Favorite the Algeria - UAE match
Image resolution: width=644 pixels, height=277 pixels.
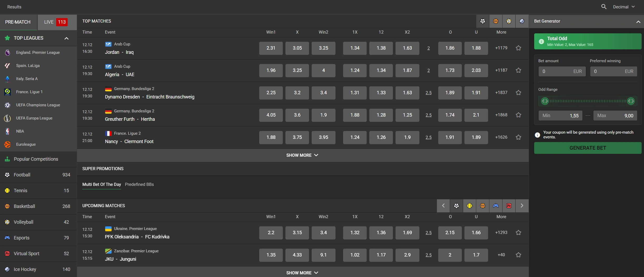click(518, 70)
